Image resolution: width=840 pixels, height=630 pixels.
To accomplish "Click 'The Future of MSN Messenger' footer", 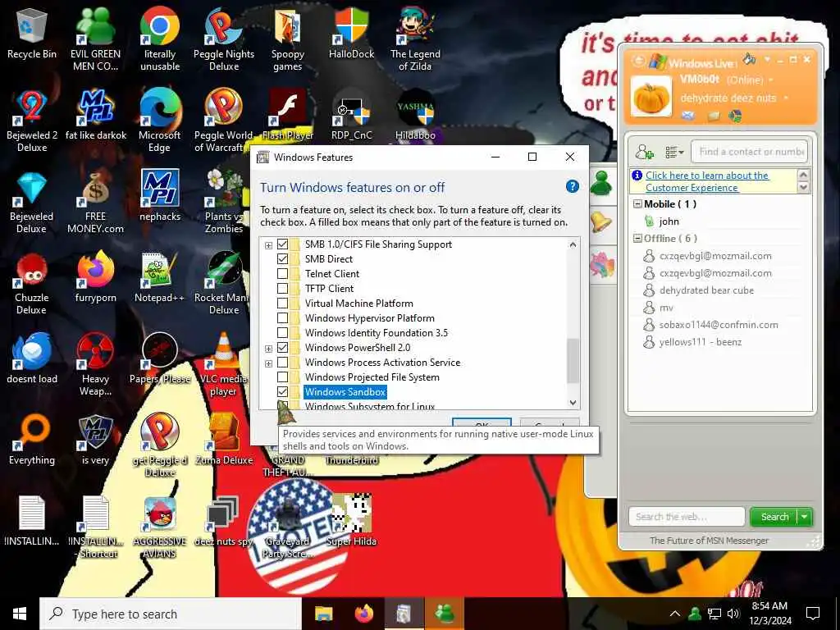I will click(x=709, y=541).
